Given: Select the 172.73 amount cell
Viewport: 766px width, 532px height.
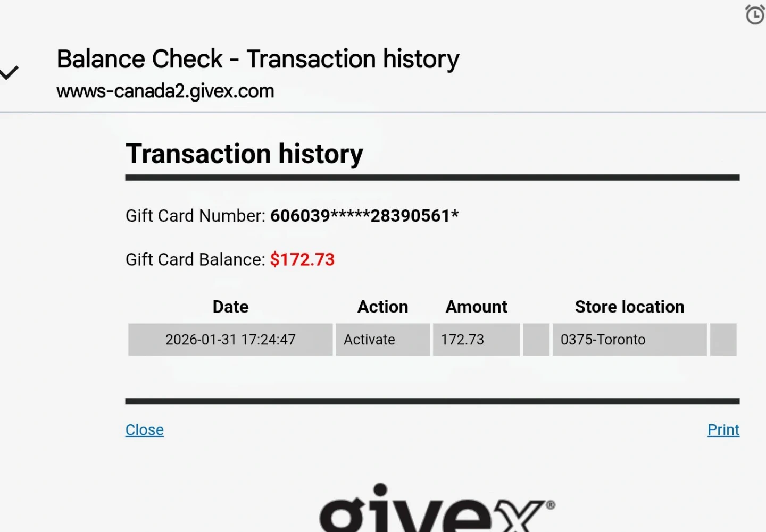Looking at the screenshot, I should (476, 340).
